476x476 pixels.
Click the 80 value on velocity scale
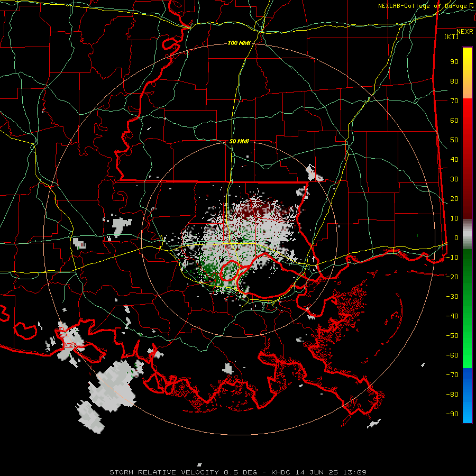(x=454, y=81)
